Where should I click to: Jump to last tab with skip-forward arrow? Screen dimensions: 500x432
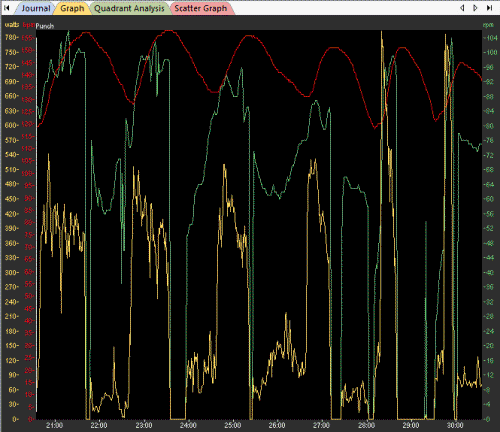tap(489, 8)
